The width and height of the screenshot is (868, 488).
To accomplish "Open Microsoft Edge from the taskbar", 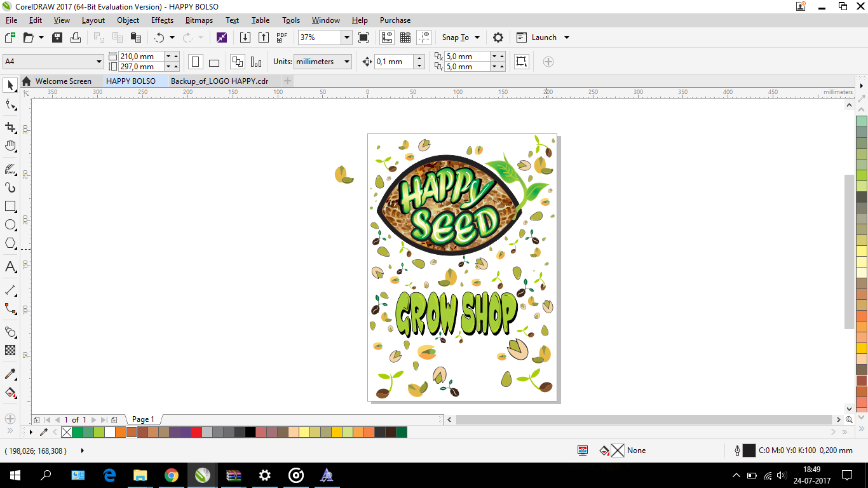I will 109,475.
